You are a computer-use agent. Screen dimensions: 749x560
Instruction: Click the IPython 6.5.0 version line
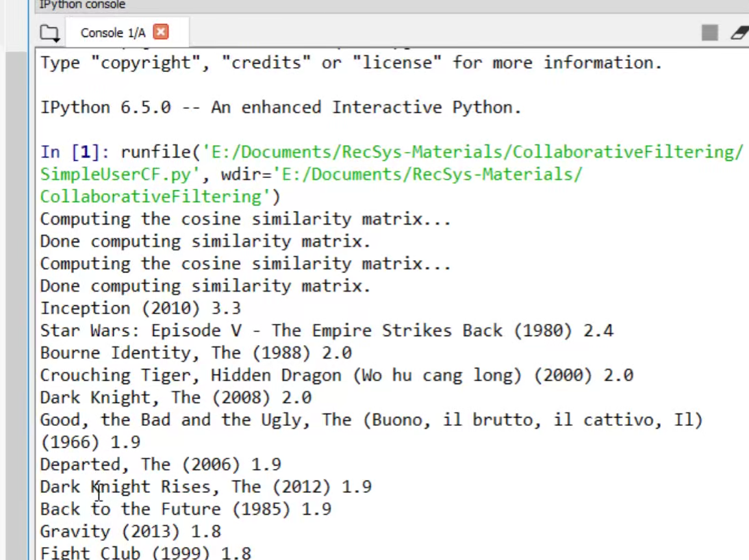pos(281,107)
